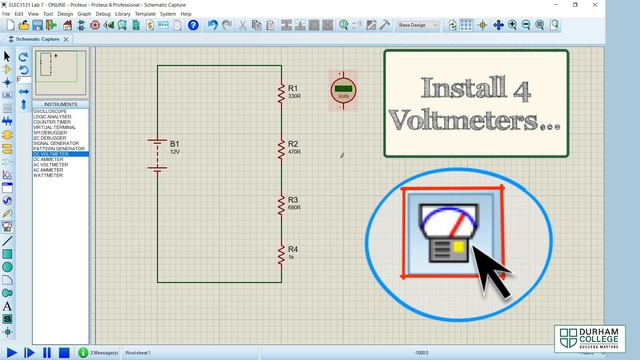Select the Graph Mode tool
Viewport: 640px width, 360px height.
[7, 175]
